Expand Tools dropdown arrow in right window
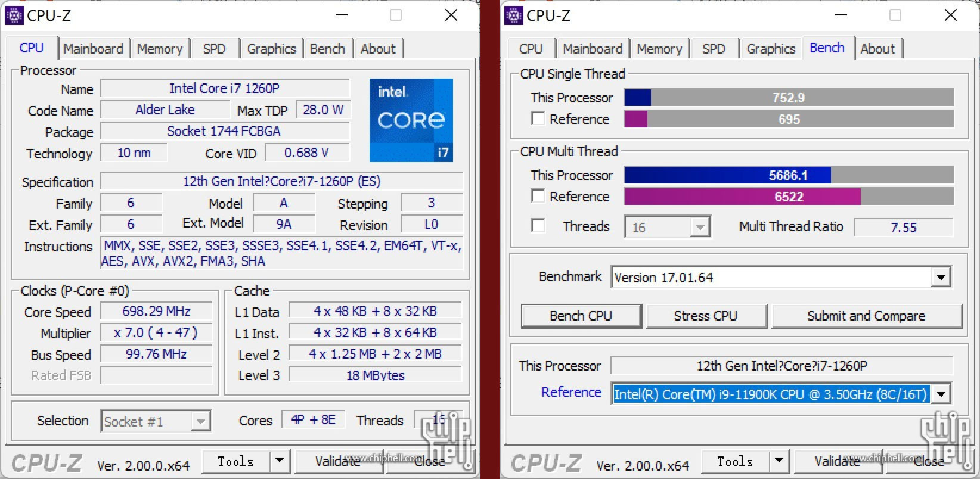980x479 pixels. click(779, 461)
